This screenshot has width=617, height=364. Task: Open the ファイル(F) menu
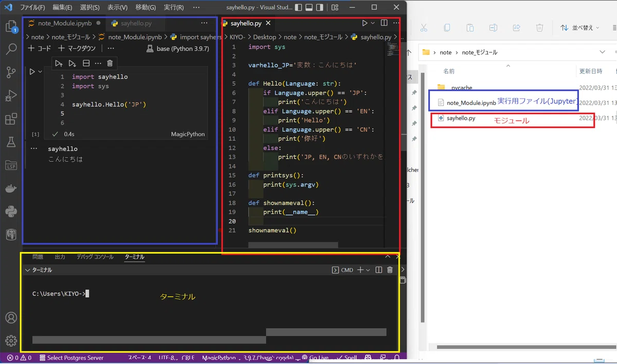click(x=32, y=8)
